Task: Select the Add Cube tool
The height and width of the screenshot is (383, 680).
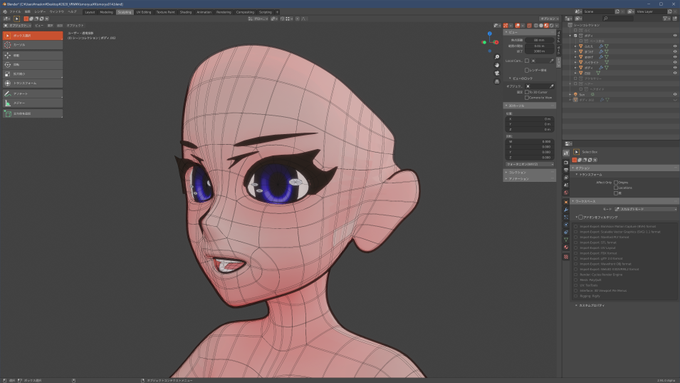Action: (x=33, y=114)
